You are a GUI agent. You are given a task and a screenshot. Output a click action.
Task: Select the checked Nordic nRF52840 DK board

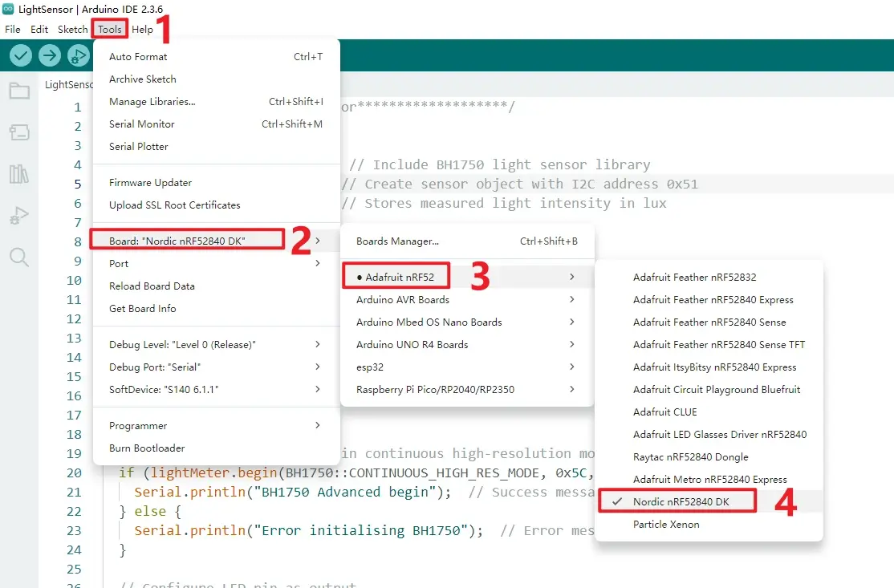tap(709, 502)
